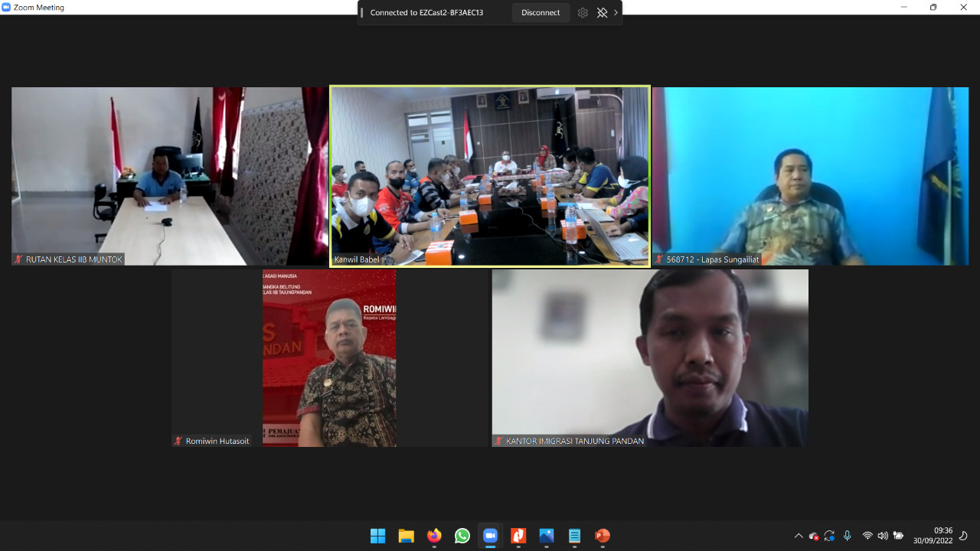Disconnect from the EZCast2 wireless display
Screen dimensions: 980x551
[541, 12]
